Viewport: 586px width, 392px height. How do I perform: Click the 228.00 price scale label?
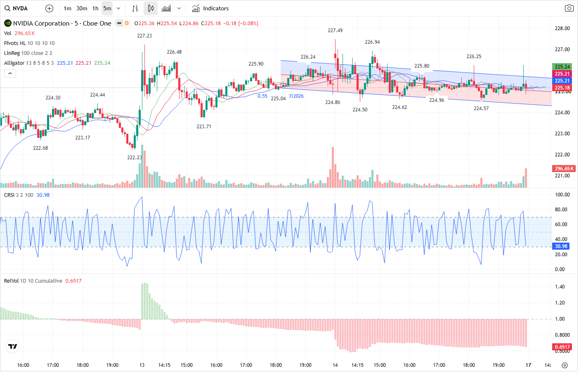562,28
